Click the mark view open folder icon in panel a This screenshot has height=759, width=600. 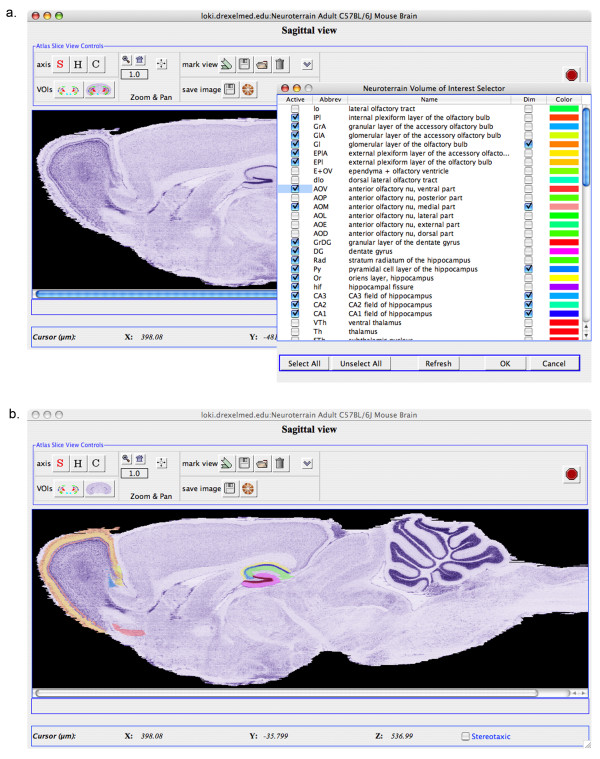point(259,65)
